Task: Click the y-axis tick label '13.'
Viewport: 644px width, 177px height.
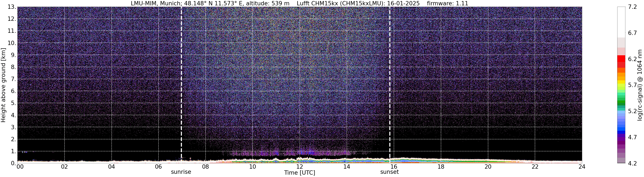Action: [x=12, y=7]
